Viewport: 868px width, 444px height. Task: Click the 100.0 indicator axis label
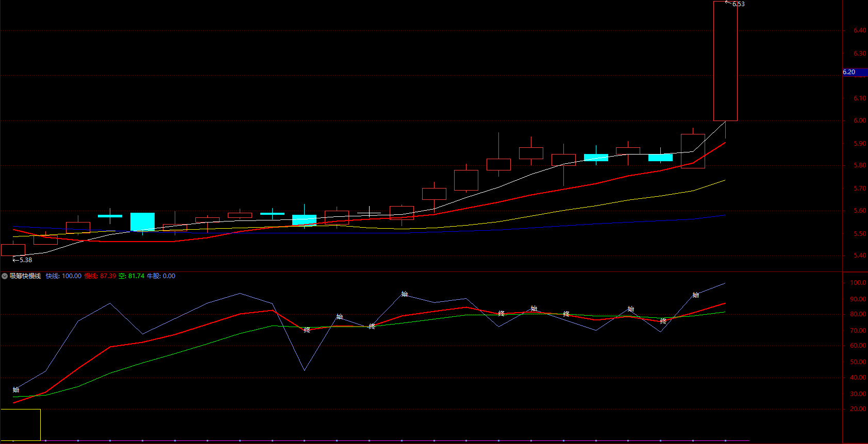858,283
